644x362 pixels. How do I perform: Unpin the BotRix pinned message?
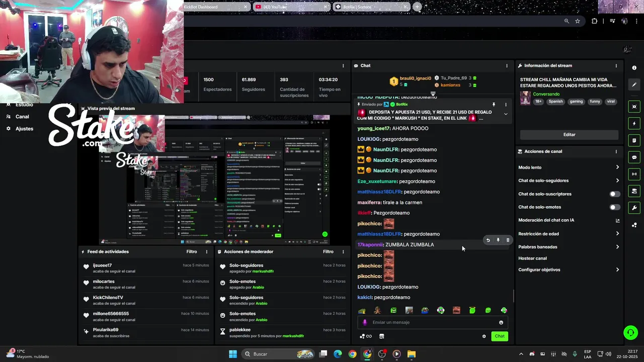(494, 105)
